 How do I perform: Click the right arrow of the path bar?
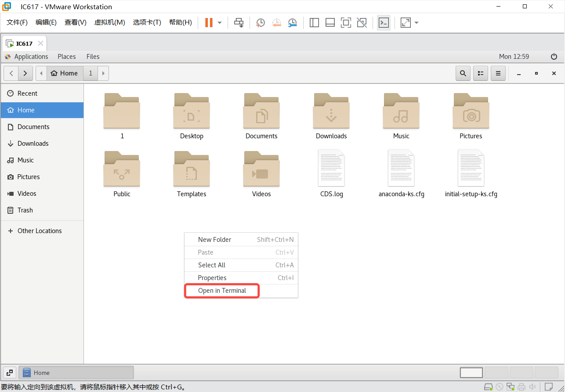(x=103, y=73)
